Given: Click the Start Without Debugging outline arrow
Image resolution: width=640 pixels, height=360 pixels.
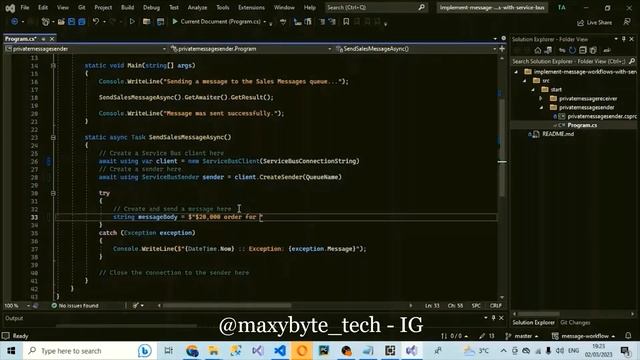Looking at the screenshot, I should click(x=132, y=22).
